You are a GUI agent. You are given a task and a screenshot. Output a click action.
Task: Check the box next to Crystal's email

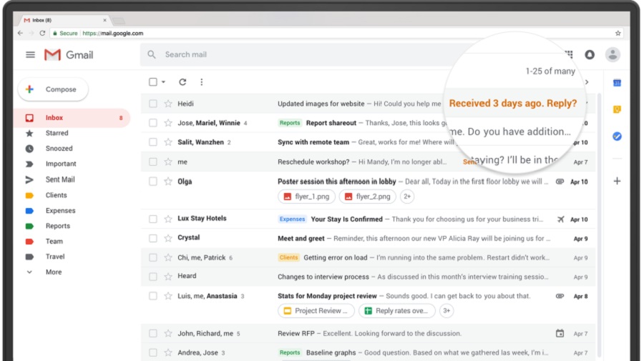click(x=153, y=238)
